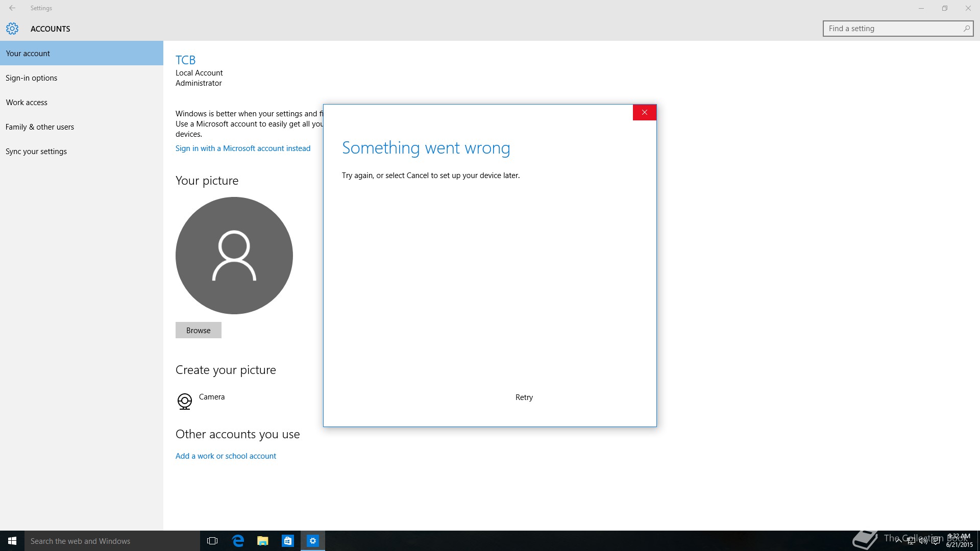Close the Settings window
This screenshot has height=551, width=980.
coord(968,8)
